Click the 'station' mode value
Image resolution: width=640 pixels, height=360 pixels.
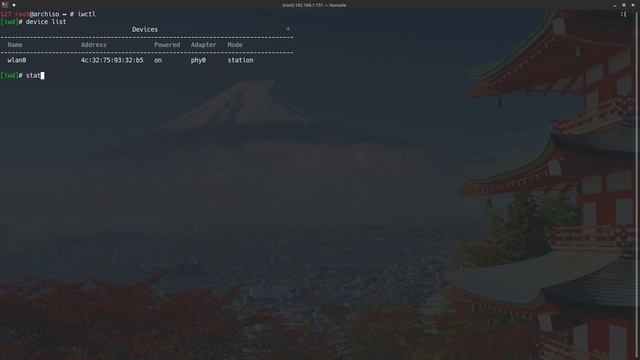240,60
